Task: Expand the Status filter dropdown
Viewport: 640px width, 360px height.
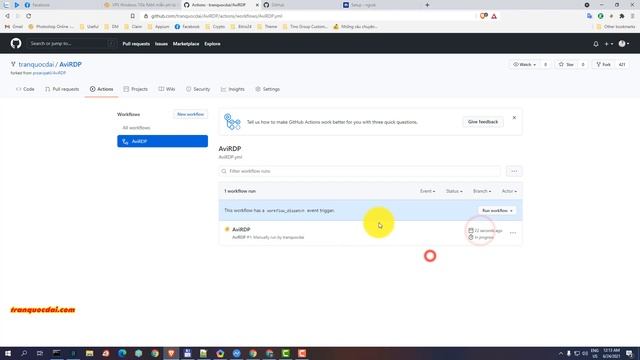Action: tap(454, 191)
